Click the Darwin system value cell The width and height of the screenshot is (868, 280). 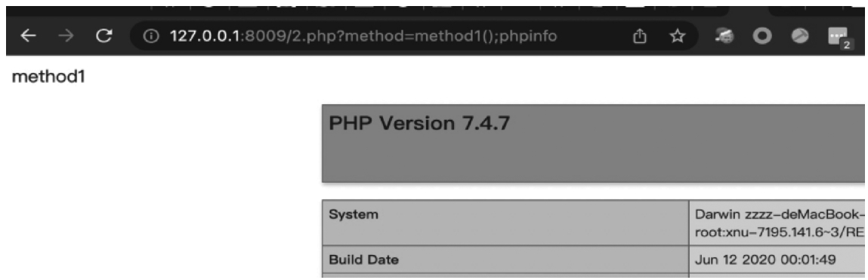click(777, 223)
